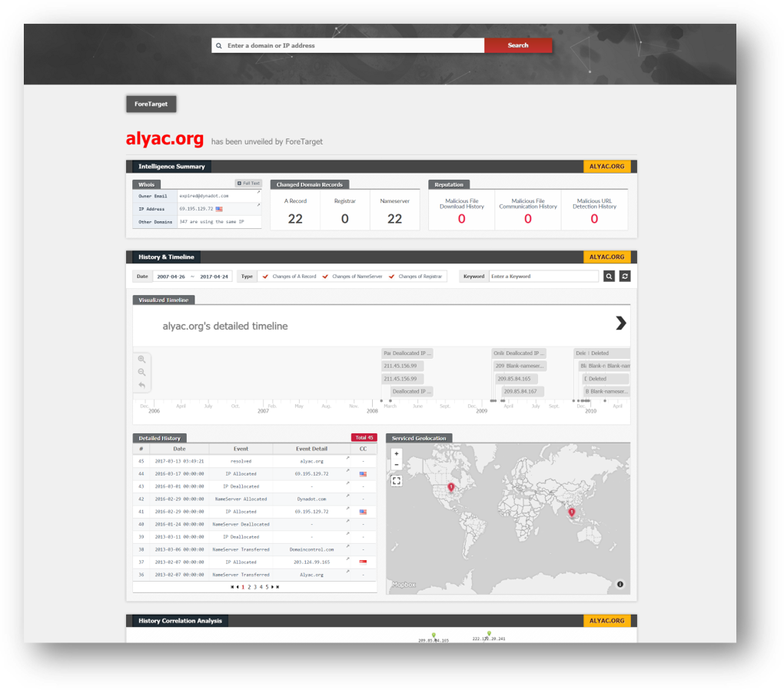The width and height of the screenshot is (784, 690).
Task: Open link arrow for history row 44
Action: click(x=348, y=470)
